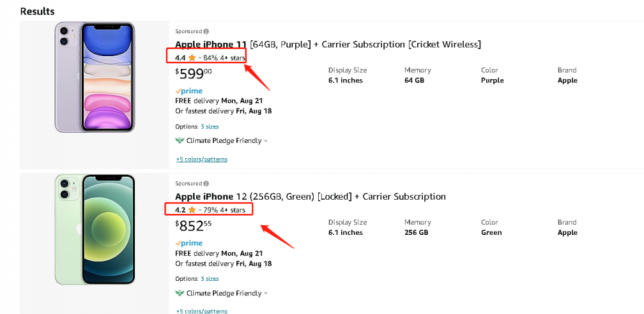Screen dimensions: 644x314
Task: Click the orange star rating on iPhone 11
Action: pyautogui.click(x=192, y=58)
